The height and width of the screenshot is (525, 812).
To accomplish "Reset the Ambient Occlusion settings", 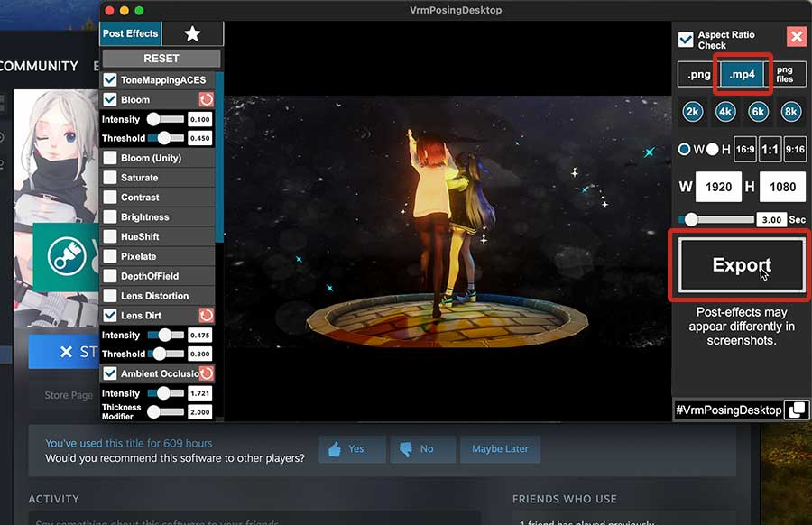I will pos(207,373).
